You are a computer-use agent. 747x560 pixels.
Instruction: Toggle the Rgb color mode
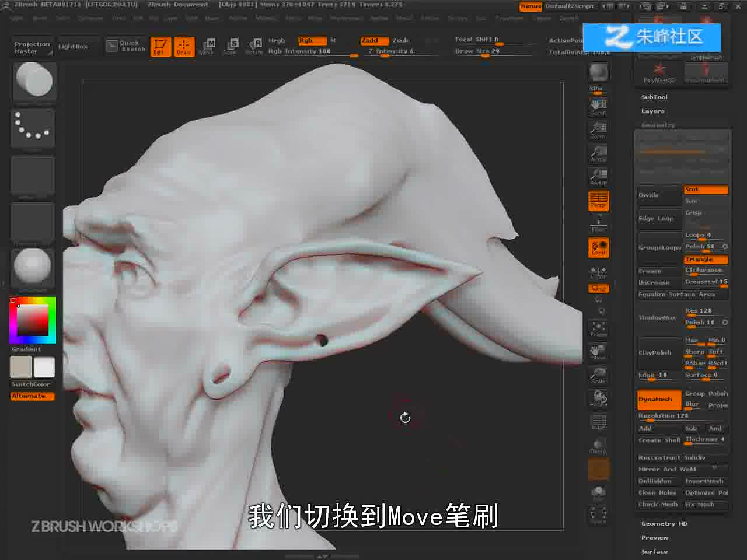coord(312,41)
